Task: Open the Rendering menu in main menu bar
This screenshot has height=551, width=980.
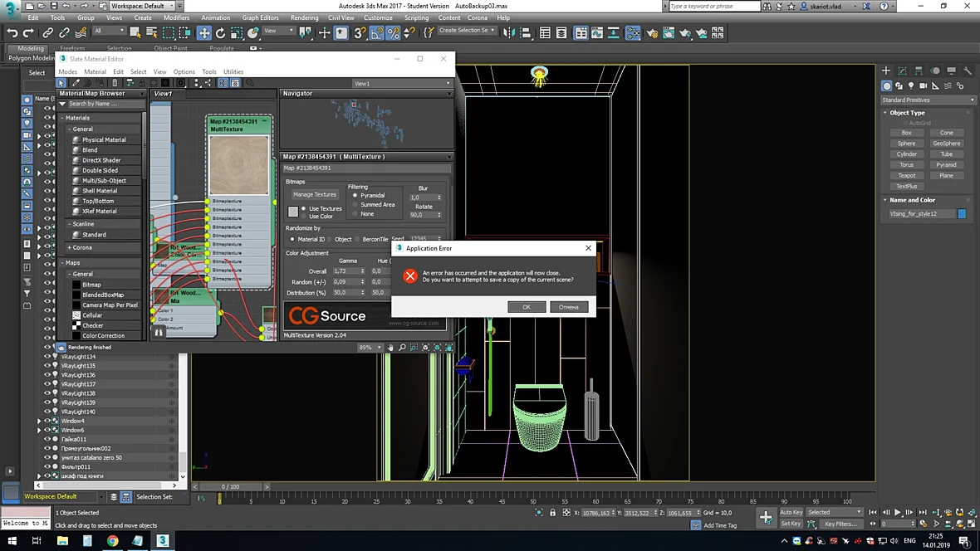Action: point(304,18)
